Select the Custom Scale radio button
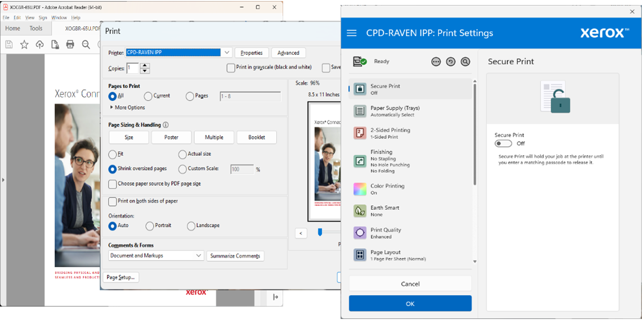This screenshot has height=324, width=644. (182, 169)
